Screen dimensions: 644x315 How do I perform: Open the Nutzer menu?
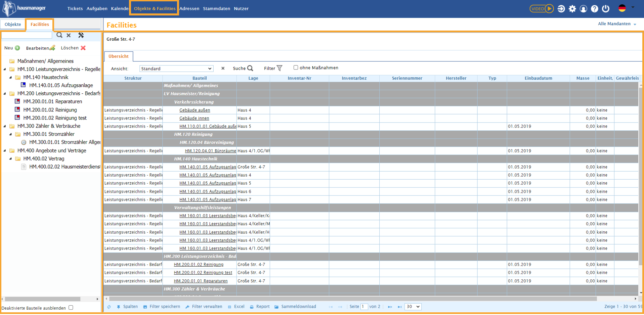[241, 9]
